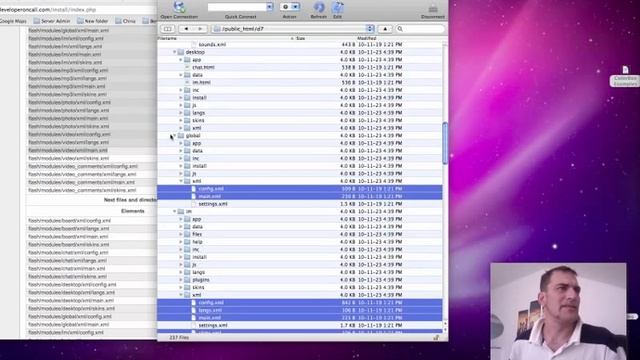The width and height of the screenshot is (640, 360).
Task: Open the New folder bookmark in browser
Action: tap(93, 21)
